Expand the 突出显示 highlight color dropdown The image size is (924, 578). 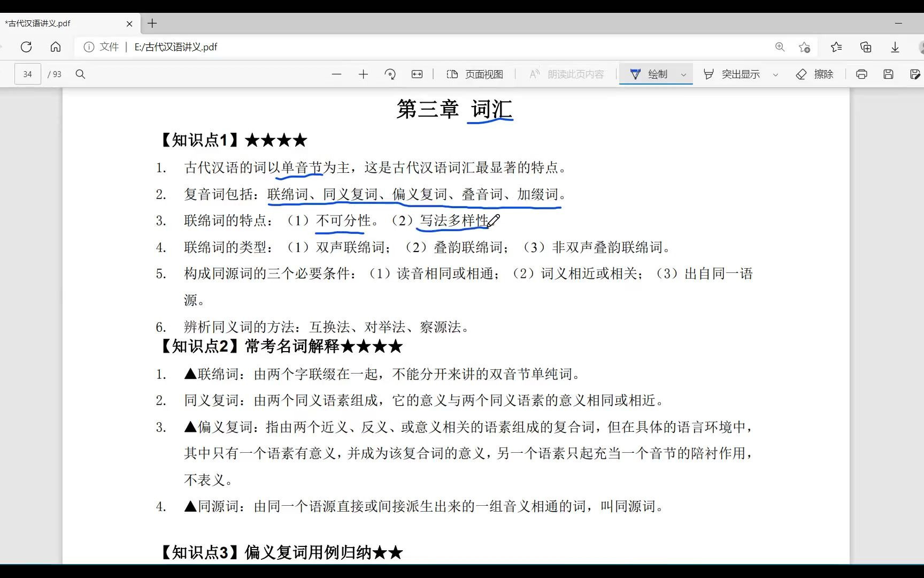(775, 75)
